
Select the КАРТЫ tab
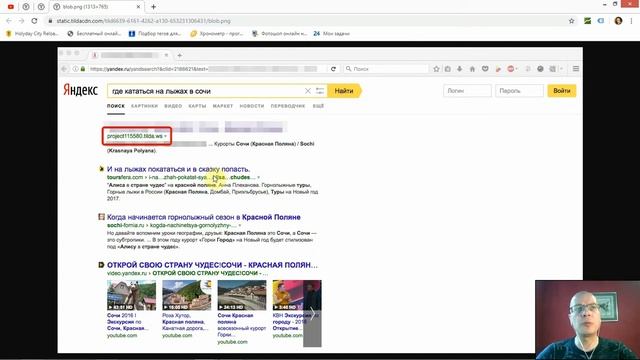coord(197,106)
